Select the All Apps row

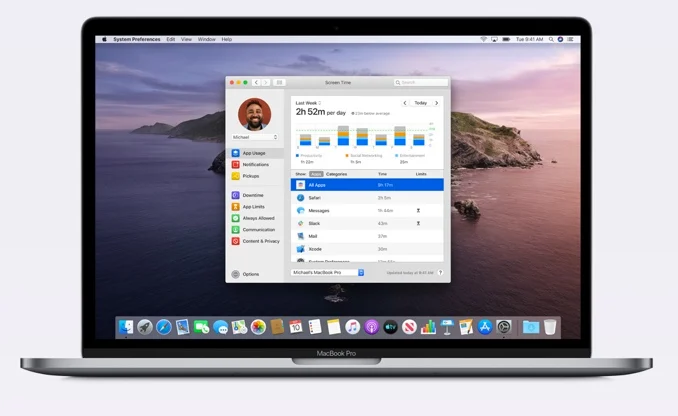[367, 185]
